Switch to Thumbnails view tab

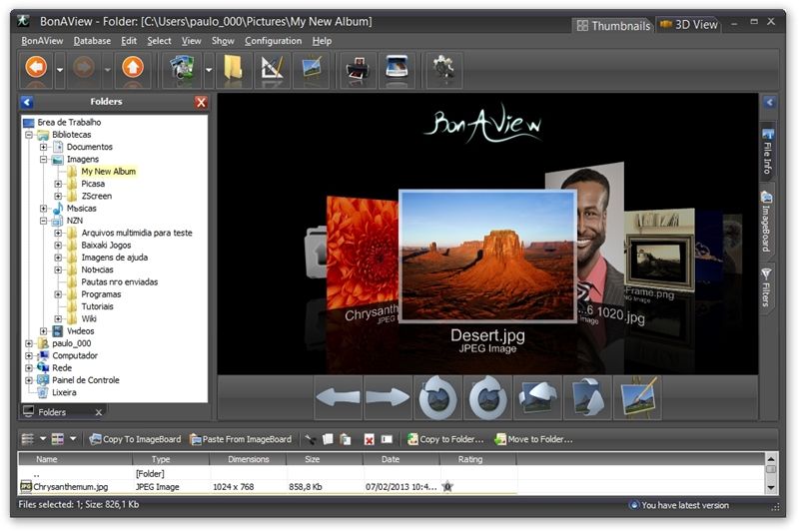point(613,26)
